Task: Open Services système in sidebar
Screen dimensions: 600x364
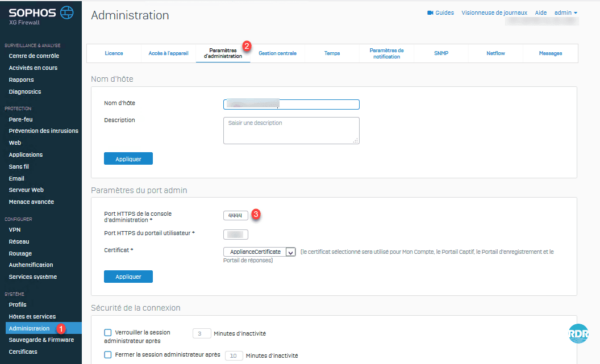Action: pyautogui.click(x=33, y=277)
